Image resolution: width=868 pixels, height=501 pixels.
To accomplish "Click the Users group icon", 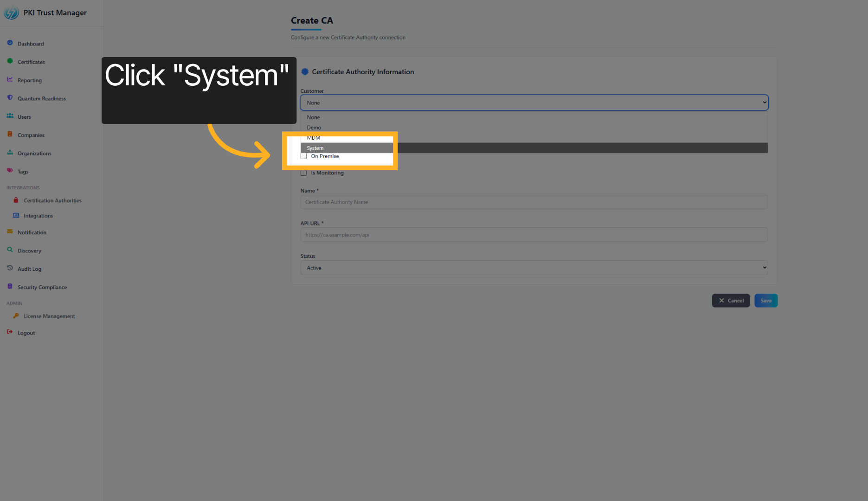I will pyautogui.click(x=10, y=116).
